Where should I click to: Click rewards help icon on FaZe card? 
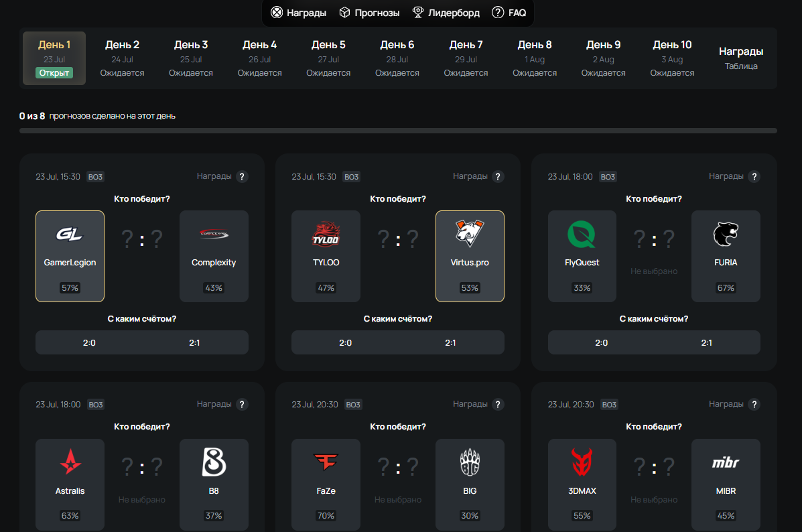click(498, 404)
